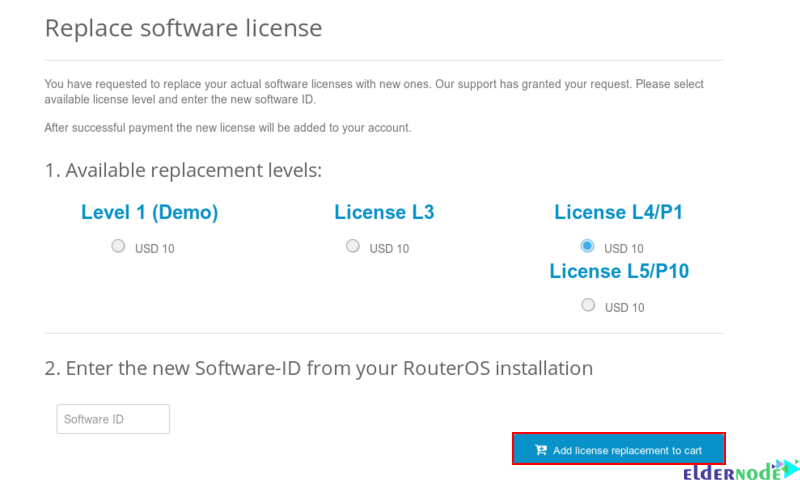800x480 pixels.
Task: Click the License L3 heading
Action: click(x=384, y=212)
